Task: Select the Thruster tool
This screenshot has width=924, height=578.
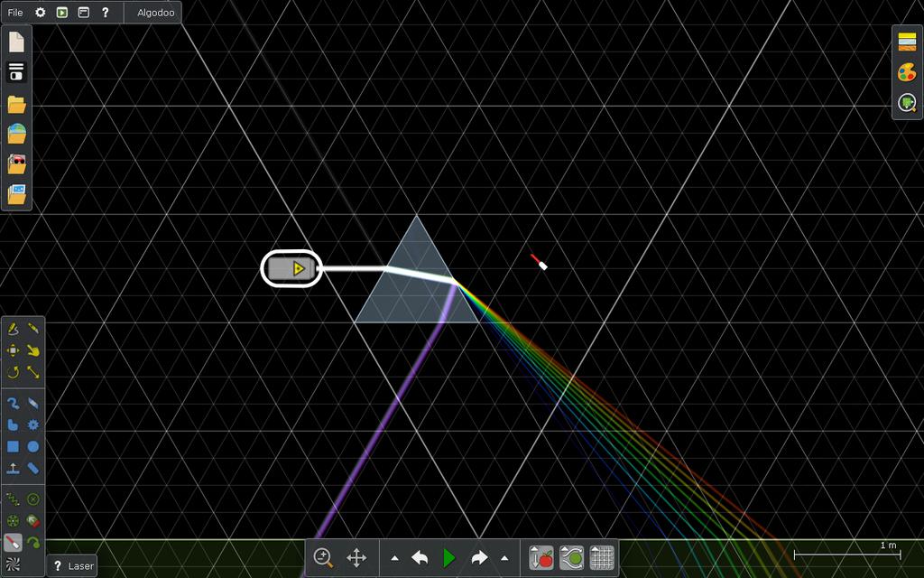Action: click(x=33, y=521)
